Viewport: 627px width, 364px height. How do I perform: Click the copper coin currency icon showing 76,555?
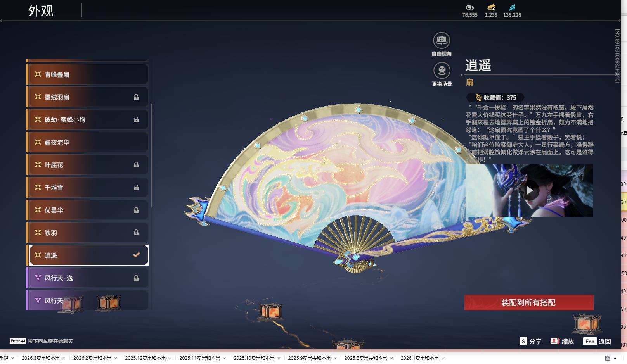[469, 8]
